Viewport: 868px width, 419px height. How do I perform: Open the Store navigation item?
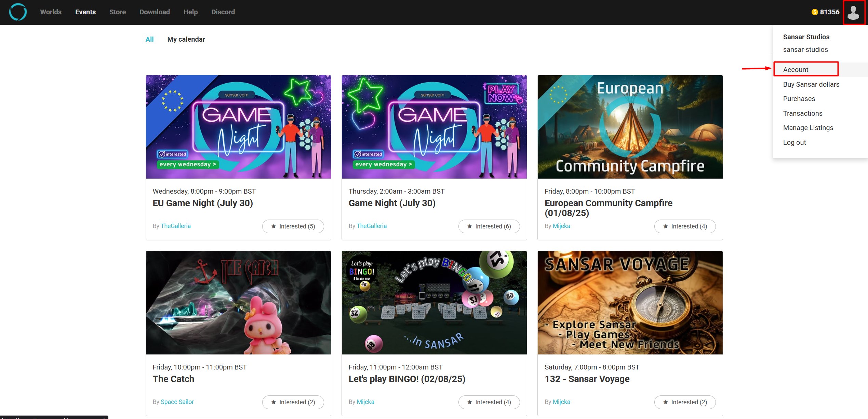click(118, 12)
